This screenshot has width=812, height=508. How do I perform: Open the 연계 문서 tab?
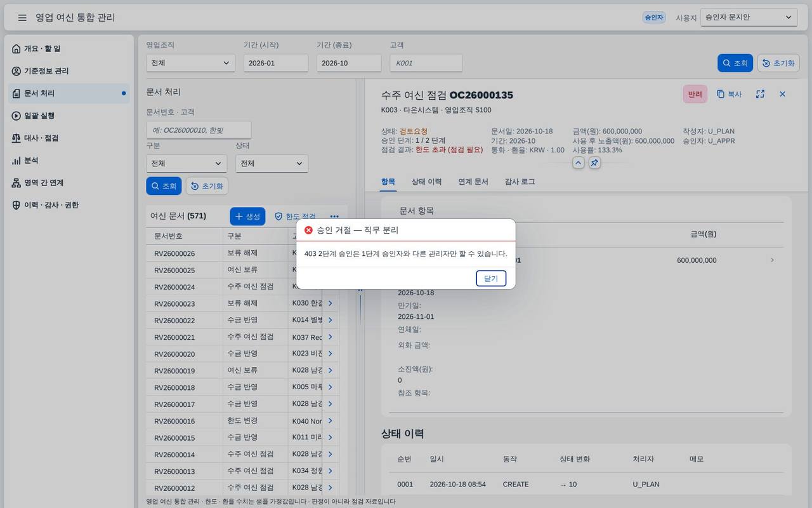(x=473, y=182)
